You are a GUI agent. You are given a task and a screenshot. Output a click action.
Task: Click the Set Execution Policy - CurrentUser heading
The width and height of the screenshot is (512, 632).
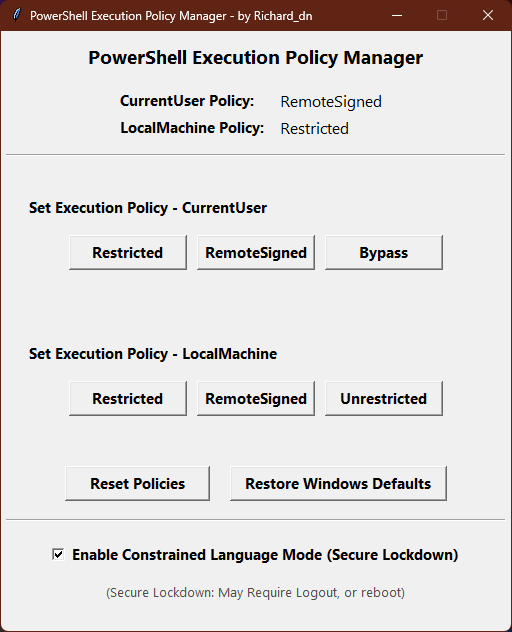(x=148, y=208)
